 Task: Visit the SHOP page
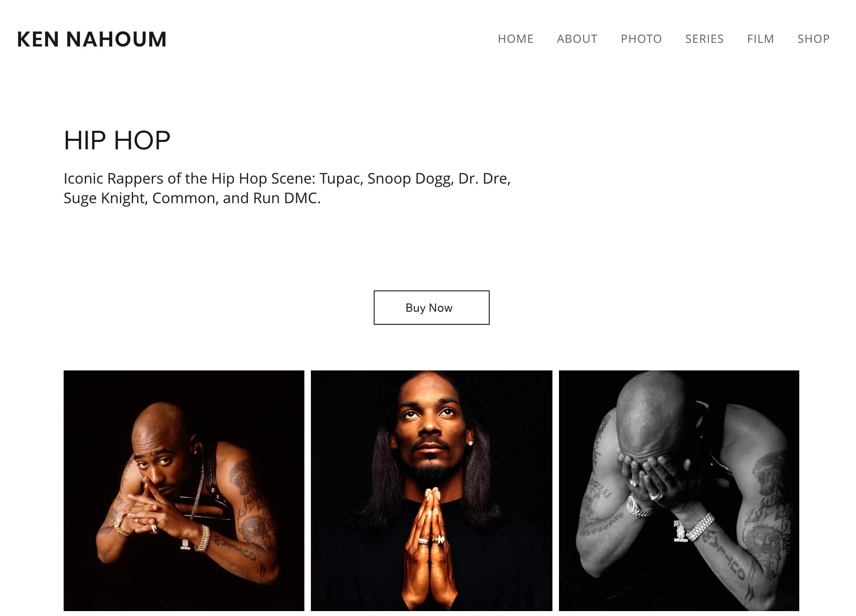813,39
